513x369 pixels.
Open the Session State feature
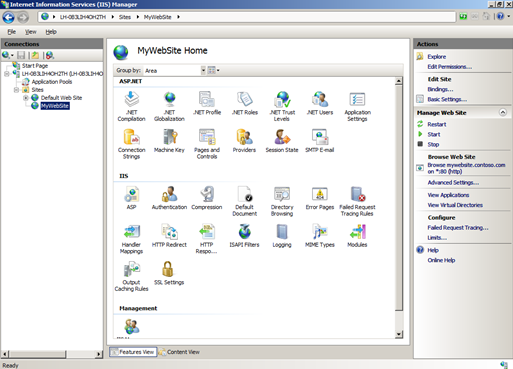tap(282, 141)
